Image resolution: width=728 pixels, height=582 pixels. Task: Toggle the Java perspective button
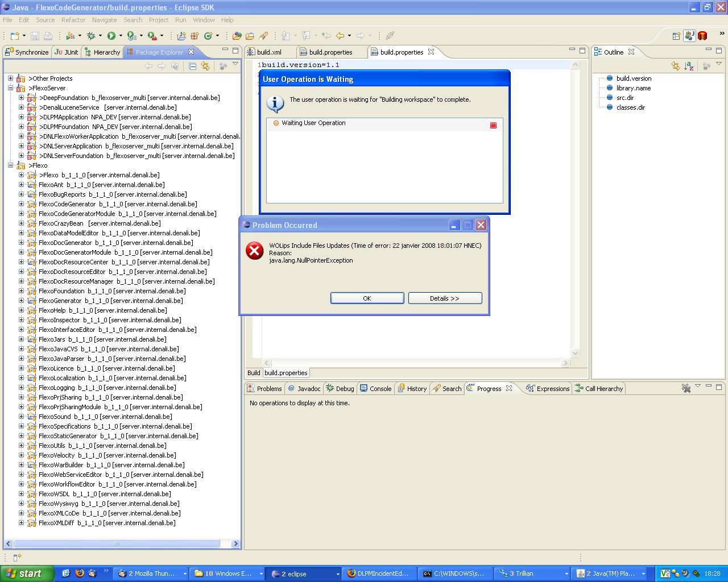(689, 36)
